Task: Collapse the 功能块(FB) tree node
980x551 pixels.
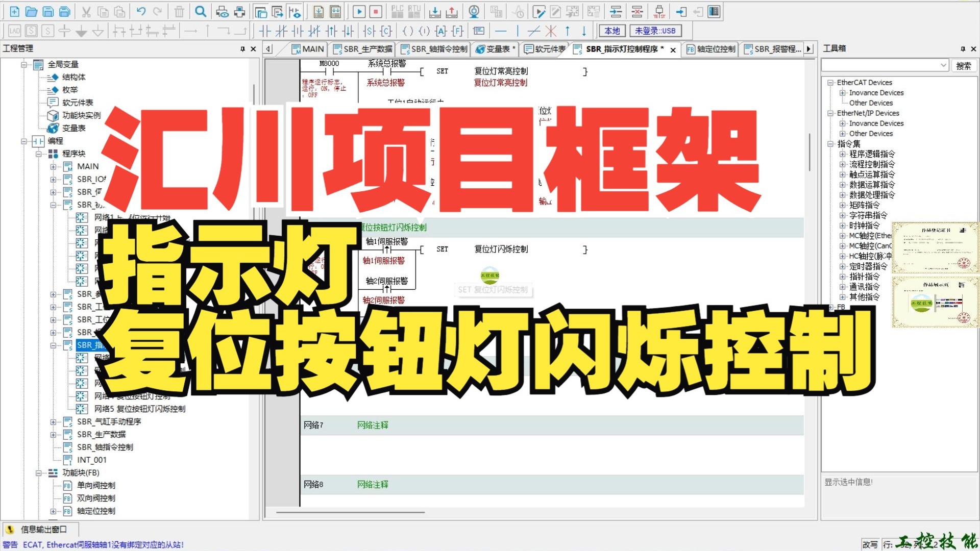Action: (x=38, y=473)
